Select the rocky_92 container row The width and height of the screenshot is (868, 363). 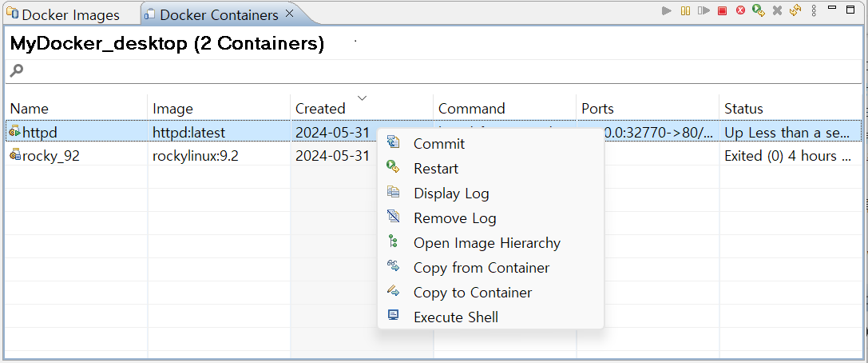tap(51, 156)
